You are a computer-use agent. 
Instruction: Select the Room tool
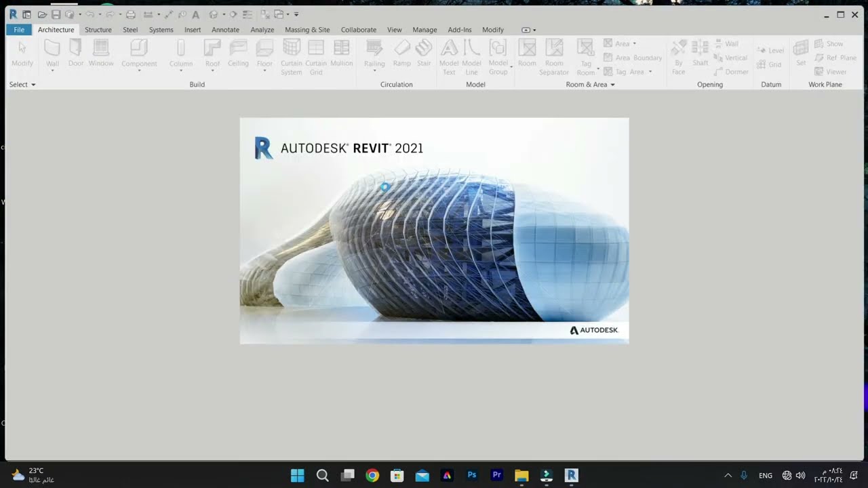[527, 53]
